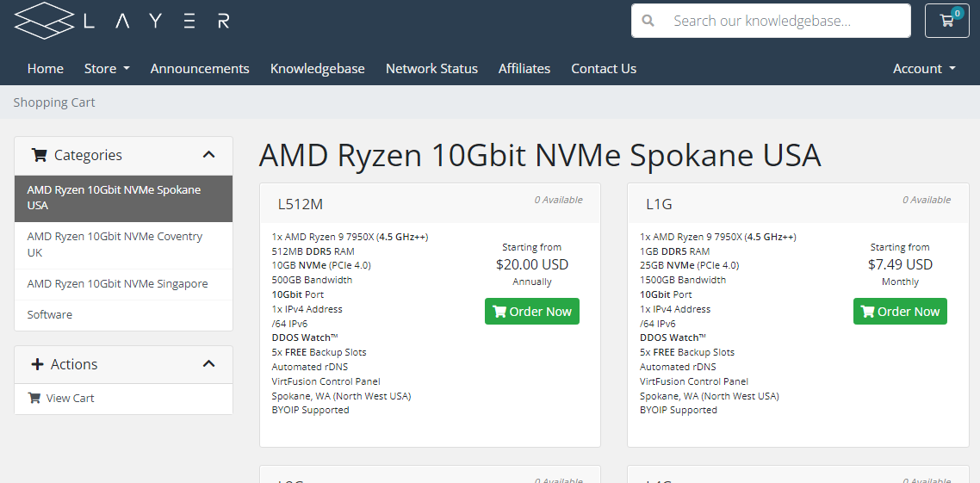
Task: Click 0 Available label in L512M card
Action: click(558, 200)
